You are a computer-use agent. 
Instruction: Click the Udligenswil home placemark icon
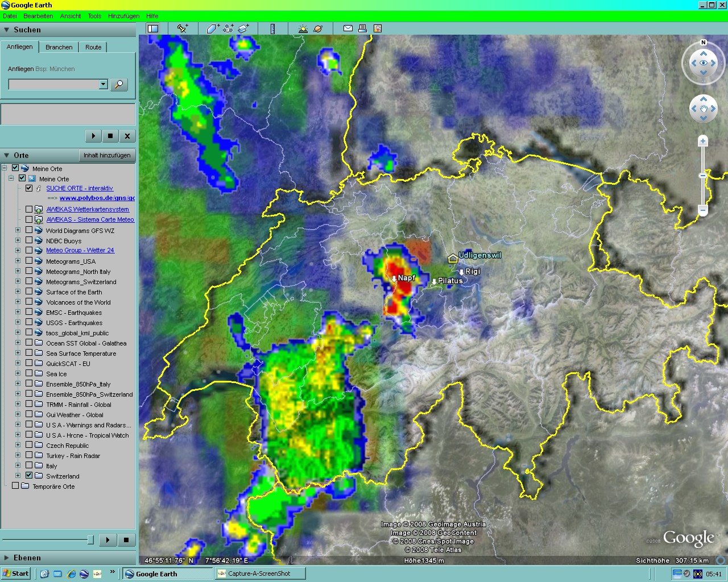click(x=453, y=259)
